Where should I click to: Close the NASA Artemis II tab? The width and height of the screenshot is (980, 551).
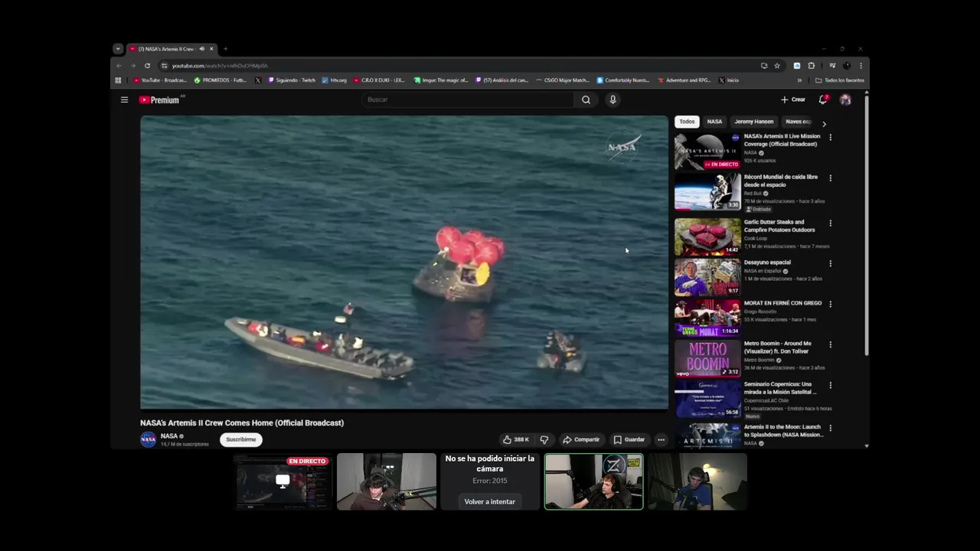212,49
